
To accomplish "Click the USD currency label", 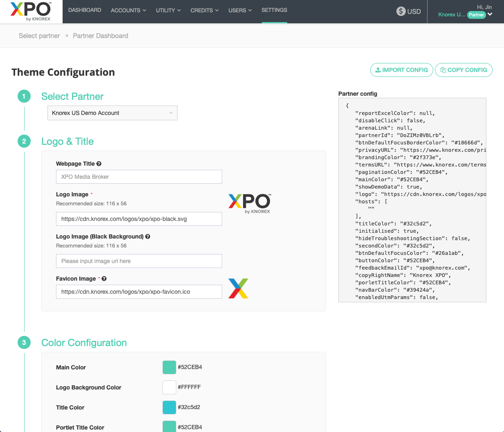I will (414, 11).
